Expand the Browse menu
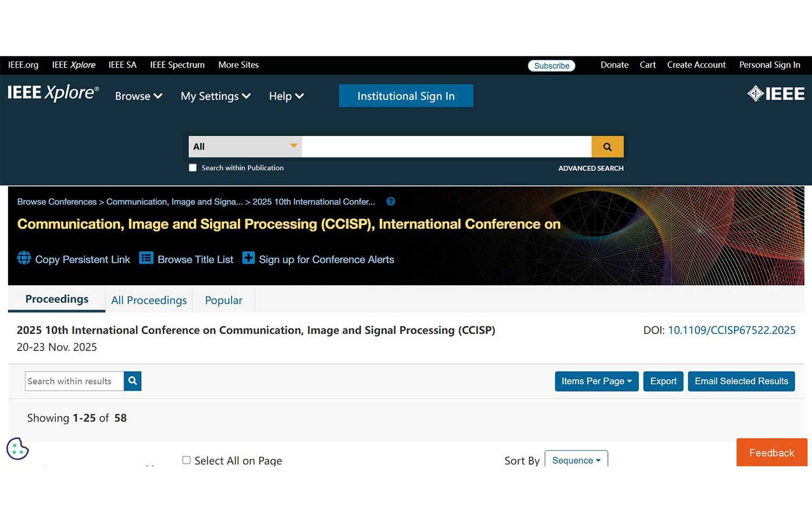This screenshot has width=812, height=522. pos(139,96)
